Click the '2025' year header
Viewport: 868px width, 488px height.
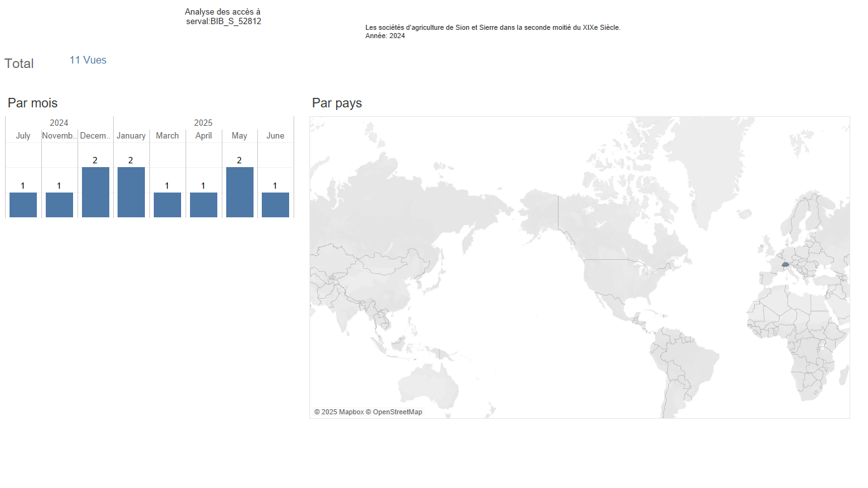(x=203, y=123)
